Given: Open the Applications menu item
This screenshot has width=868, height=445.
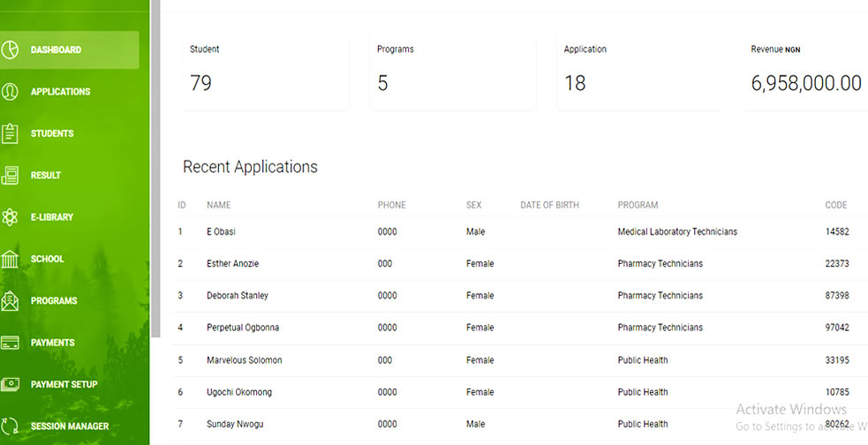Looking at the screenshot, I should (x=60, y=92).
